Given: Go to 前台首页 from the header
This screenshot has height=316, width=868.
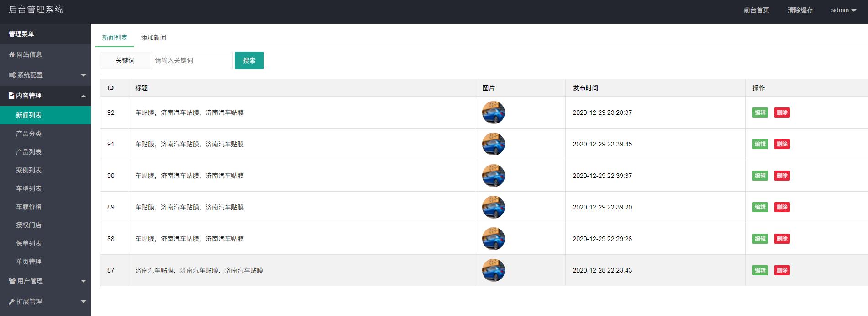Looking at the screenshot, I should [x=756, y=10].
